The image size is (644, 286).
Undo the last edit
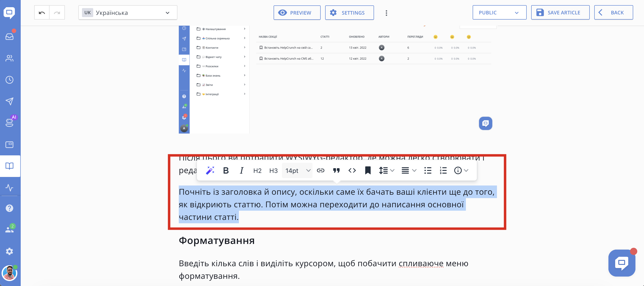pyautogui.click(x=42, y=13)
